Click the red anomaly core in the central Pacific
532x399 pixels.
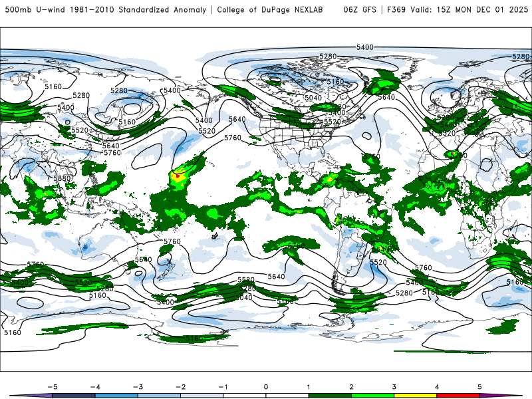coord(178,176)
